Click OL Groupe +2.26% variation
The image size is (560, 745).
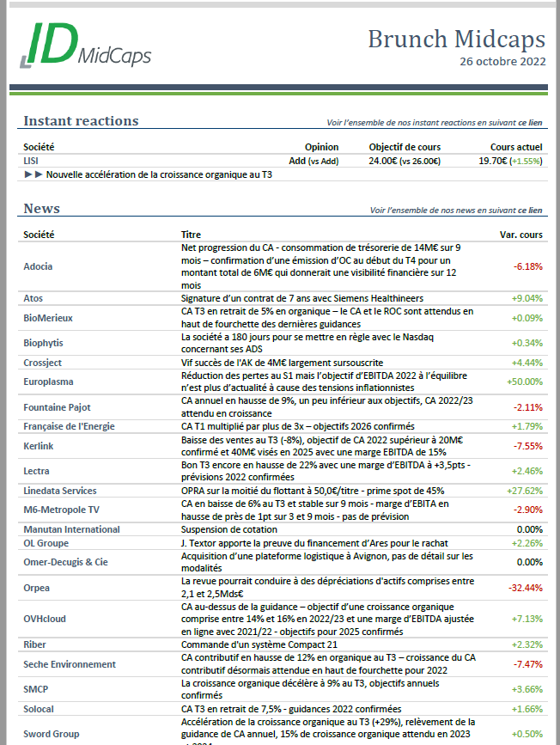coord(527,544)
